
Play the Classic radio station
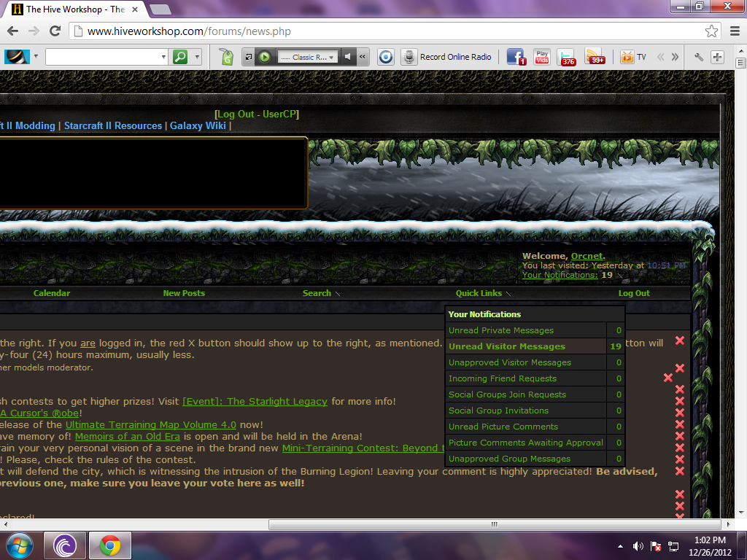click(265, 57)
